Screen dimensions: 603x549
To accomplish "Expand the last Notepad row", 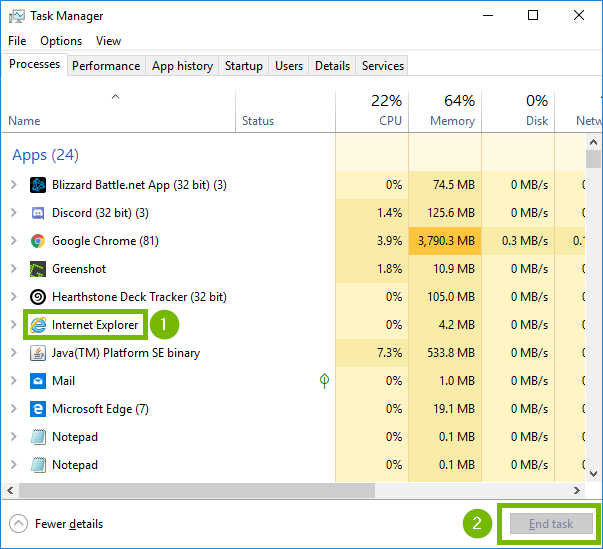I will coord(14,464).
